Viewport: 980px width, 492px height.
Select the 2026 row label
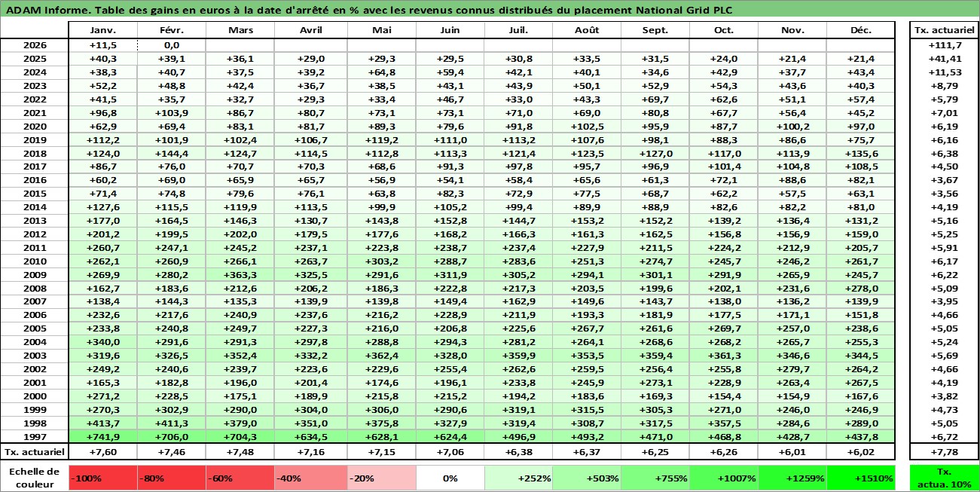35,45
